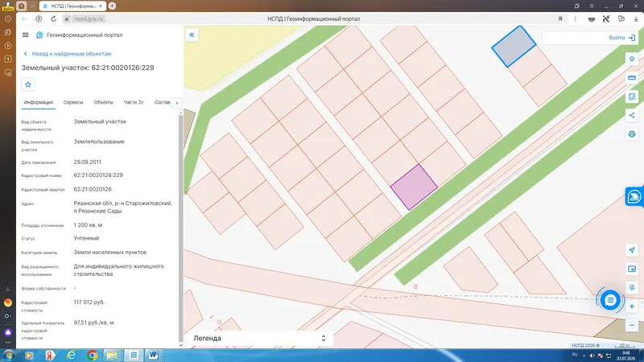Activate the area selection search tool
The height and width of the screenshot is (362, 644).
point(632,97)
